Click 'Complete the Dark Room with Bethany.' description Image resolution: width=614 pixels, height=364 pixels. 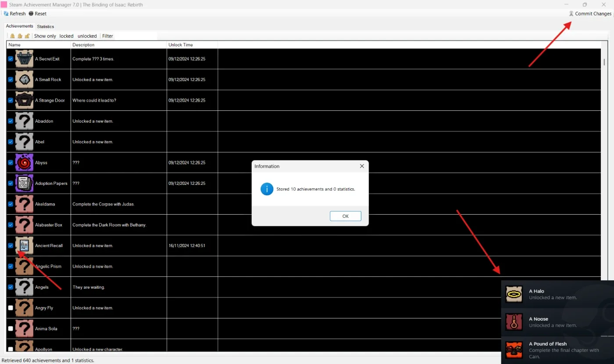coord(109,225)
